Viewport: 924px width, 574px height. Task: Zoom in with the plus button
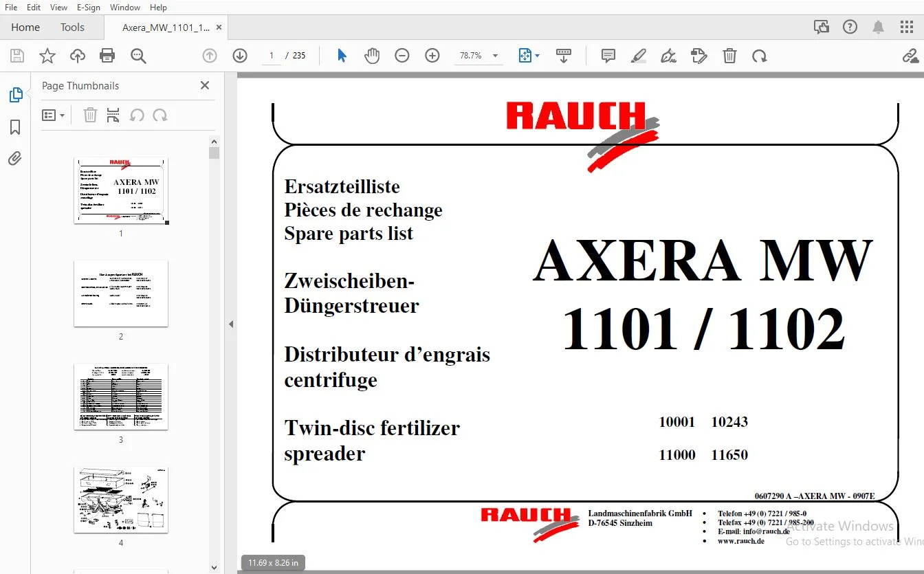(x=432, y=56)
